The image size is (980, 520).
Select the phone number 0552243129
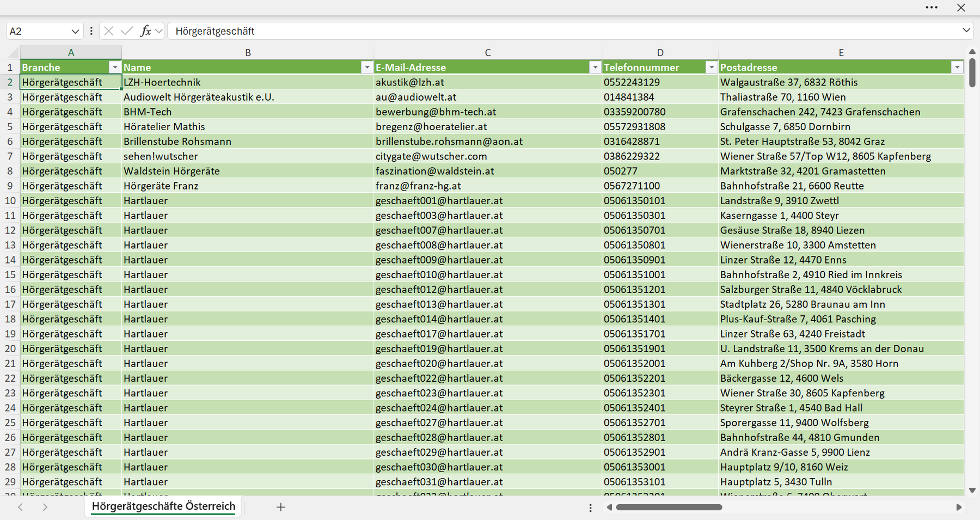660,82
